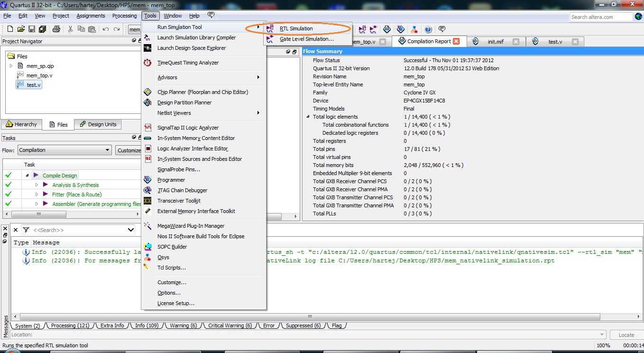Switch to the Design Units tab
This screenshot has height=353, width=644.
(x=98, y=124)
